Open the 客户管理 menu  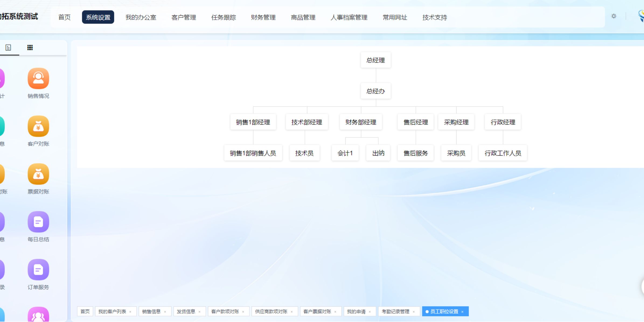[183, 17]
